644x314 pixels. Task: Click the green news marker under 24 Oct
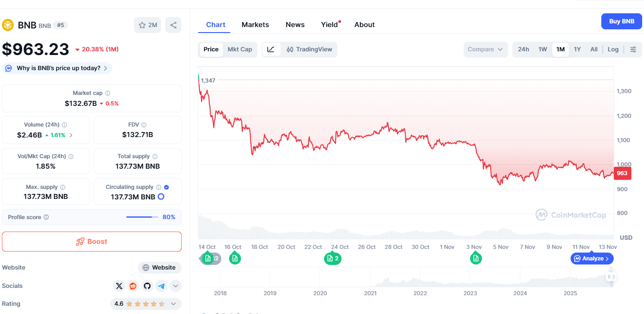[x=333, y=258]
